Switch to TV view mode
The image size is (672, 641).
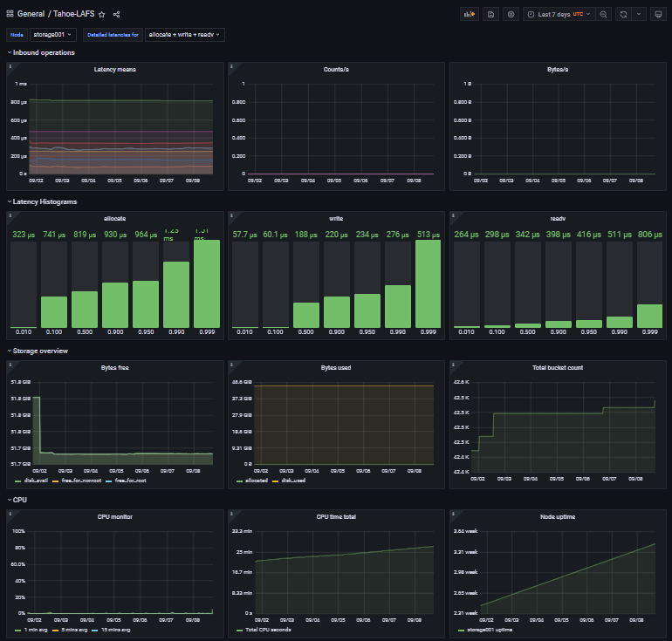pos(657,14)
